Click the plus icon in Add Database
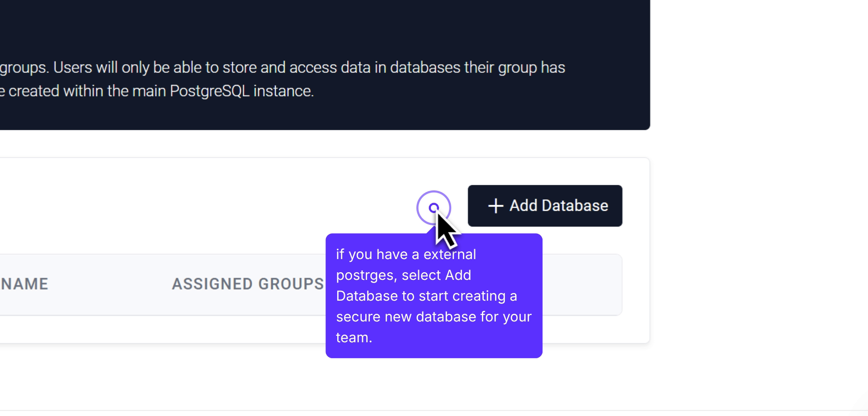868x416 pixels. (x=495, y=206)
